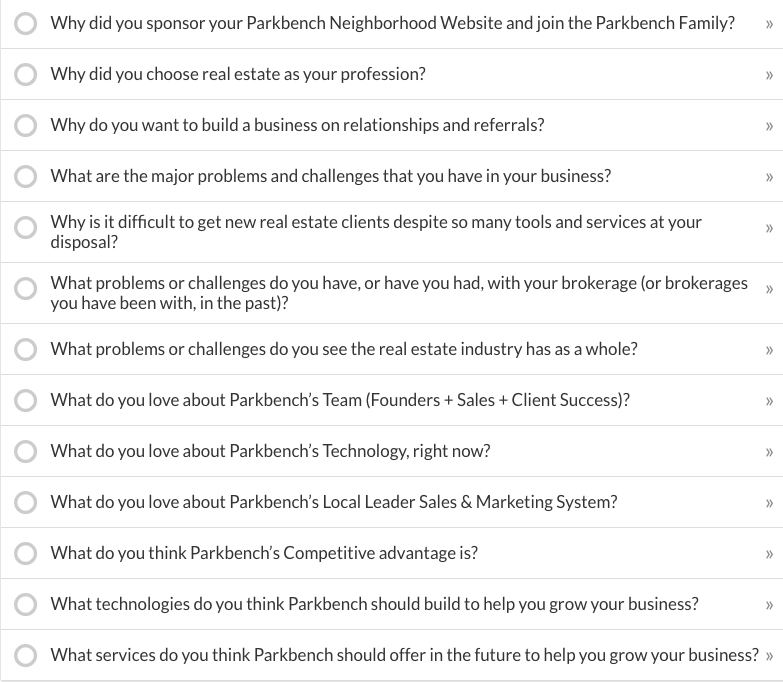This screenshot has width=783, height=682.
Task: Select radio for 'business on relationships and referrals'
Action: [x=25, y=125]
